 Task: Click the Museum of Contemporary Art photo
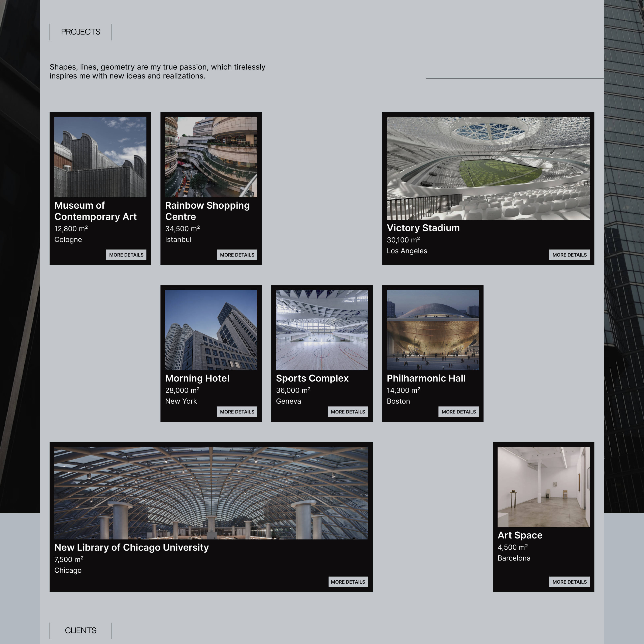pos(100,157)
